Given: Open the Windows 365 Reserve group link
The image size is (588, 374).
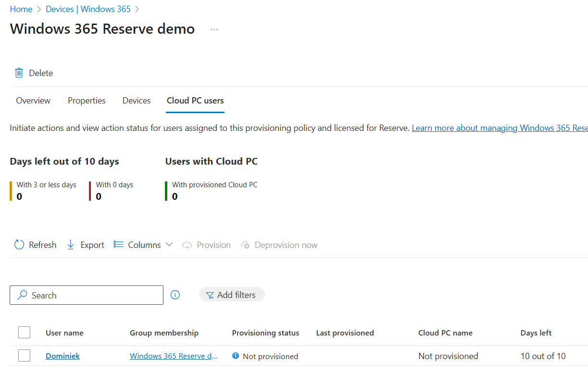Looking at the screenshot, I should (x=174, y=356).
